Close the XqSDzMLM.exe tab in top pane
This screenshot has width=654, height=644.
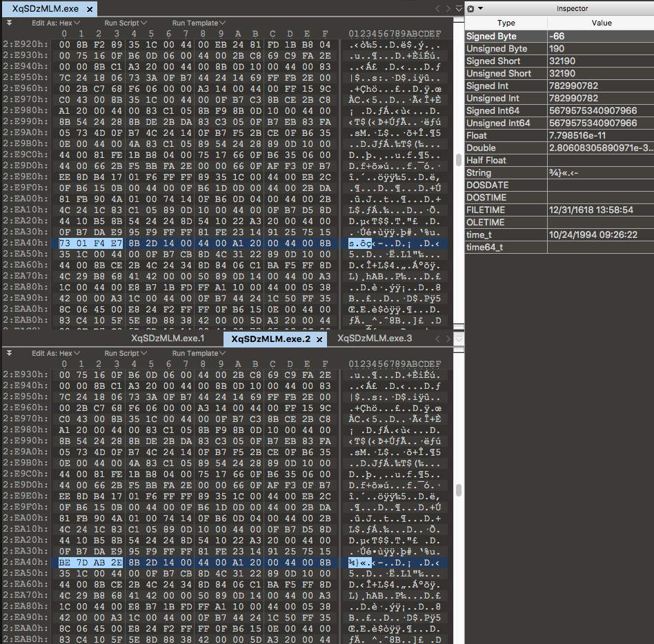pos(90,9)
